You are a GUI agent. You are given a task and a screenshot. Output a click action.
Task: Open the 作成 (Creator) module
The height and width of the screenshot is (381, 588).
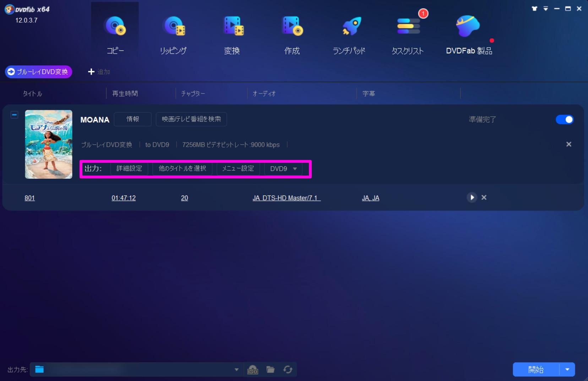292,33
